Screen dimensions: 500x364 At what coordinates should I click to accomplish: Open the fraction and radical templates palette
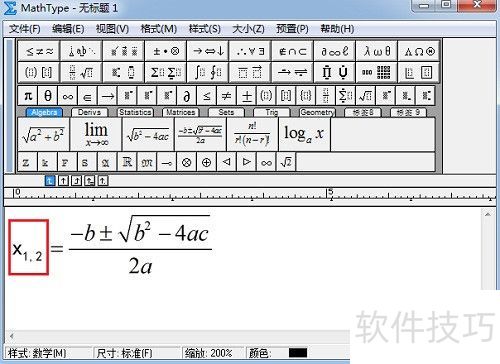tap(81, 72)
